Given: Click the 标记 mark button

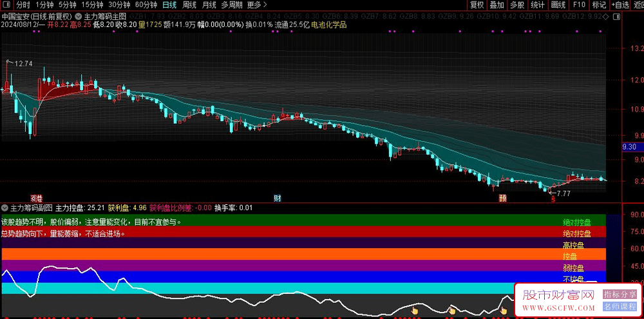Looking at the screenshot, I should pyautogui.click(x=599, y=5).
